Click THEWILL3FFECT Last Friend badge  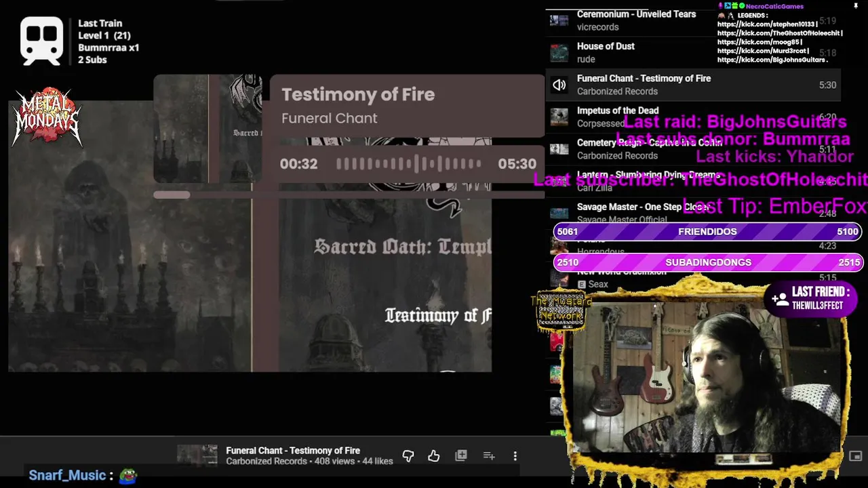812,299
